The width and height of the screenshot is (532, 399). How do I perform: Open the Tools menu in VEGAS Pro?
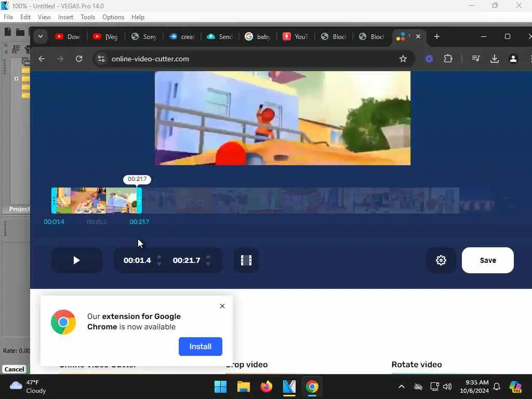[x=88, y=17]
